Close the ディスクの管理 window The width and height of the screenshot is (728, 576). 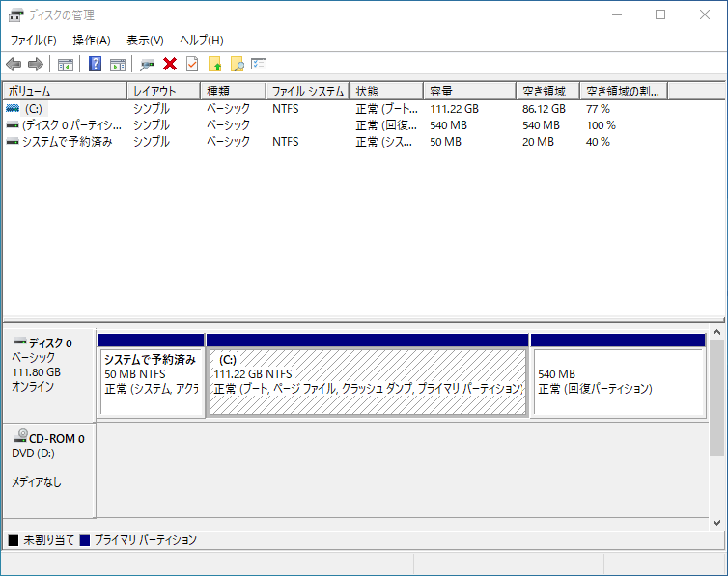click(704, 14)
